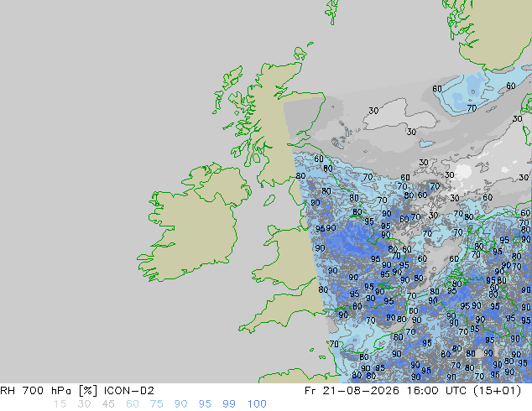Click the Orkney Islands outline

[301, 53]
